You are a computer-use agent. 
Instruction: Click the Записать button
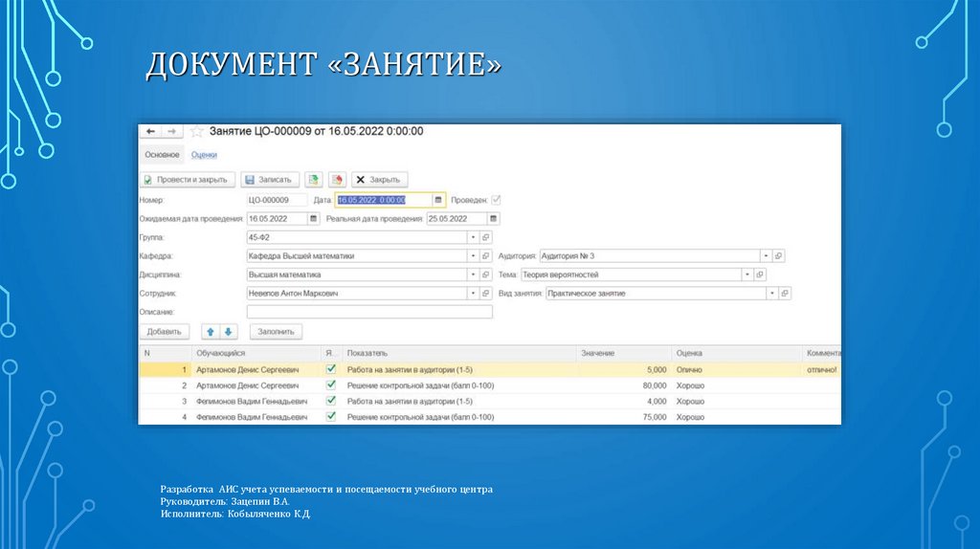269,180
